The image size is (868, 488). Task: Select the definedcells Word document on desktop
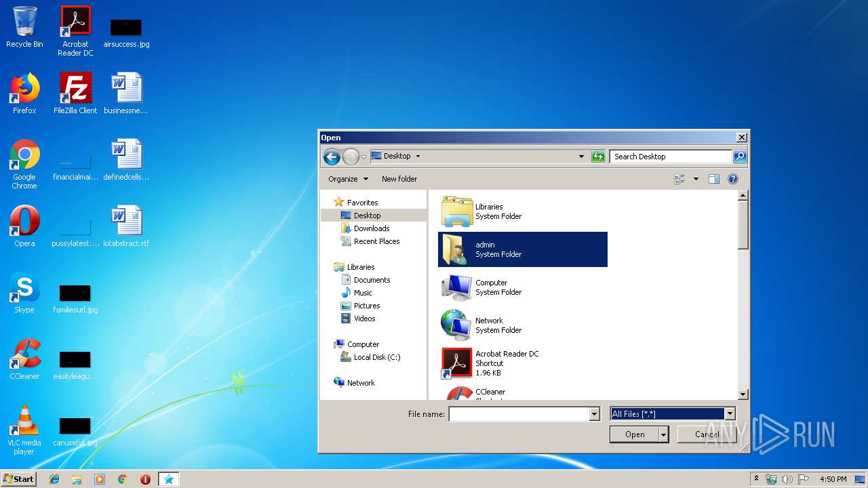click(126, 161)
